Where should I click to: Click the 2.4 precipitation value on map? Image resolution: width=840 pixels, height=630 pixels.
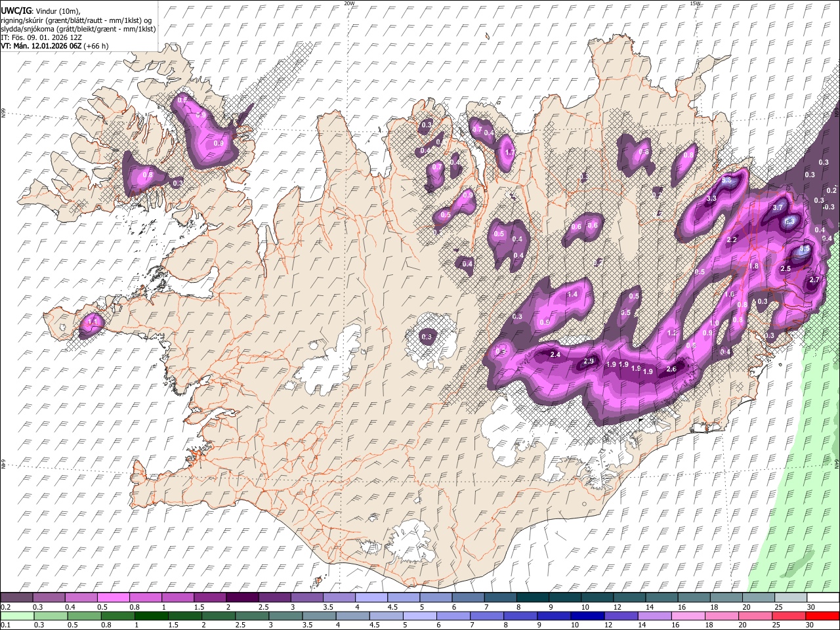[x=555, y=355]
